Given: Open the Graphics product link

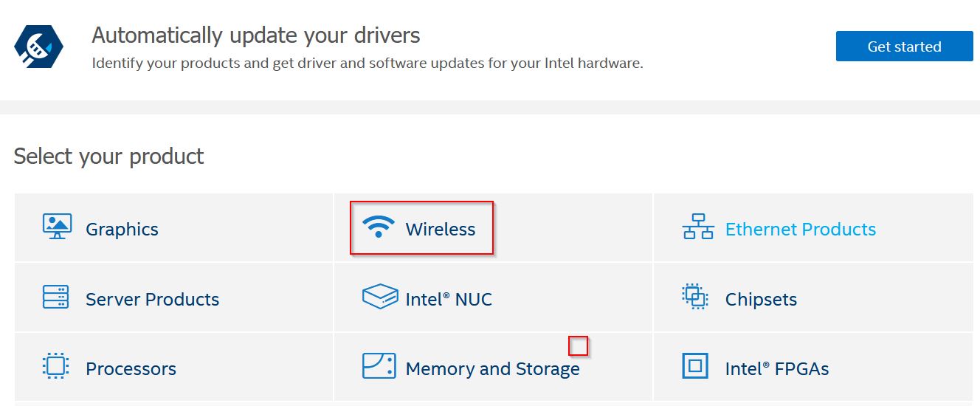Looking at the screenshot, I should click(x=122, y=229).
